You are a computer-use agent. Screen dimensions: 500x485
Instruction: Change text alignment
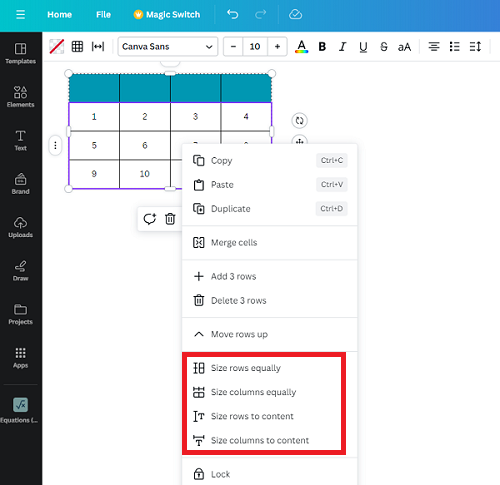pyautogui.click(x=434, y=47)
